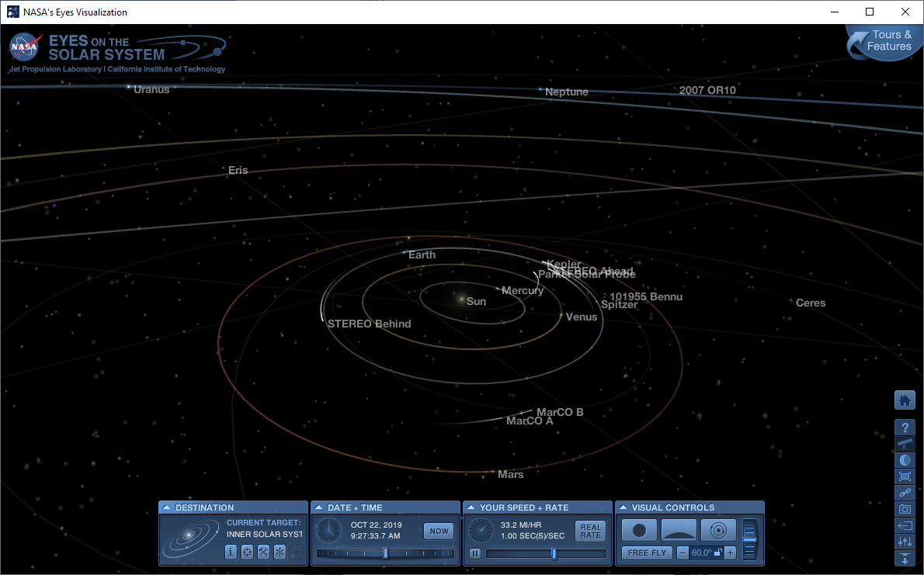Pause the simulation playback

(x=475, y=554)
